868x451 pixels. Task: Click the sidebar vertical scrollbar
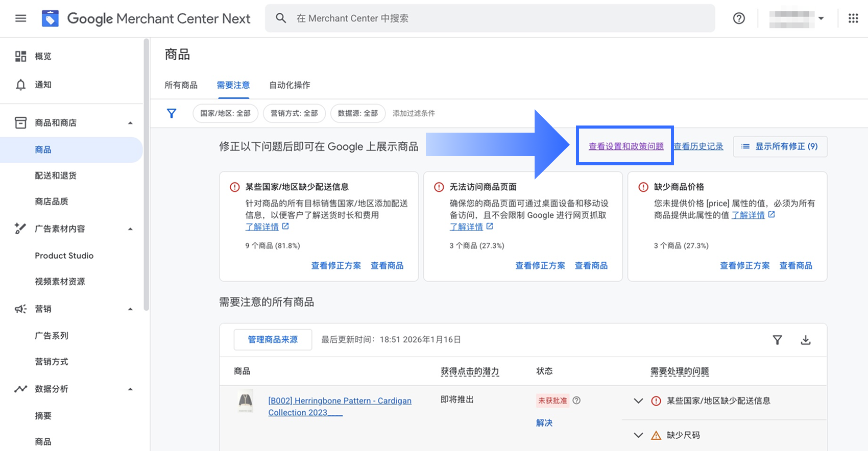coord(147,174)
